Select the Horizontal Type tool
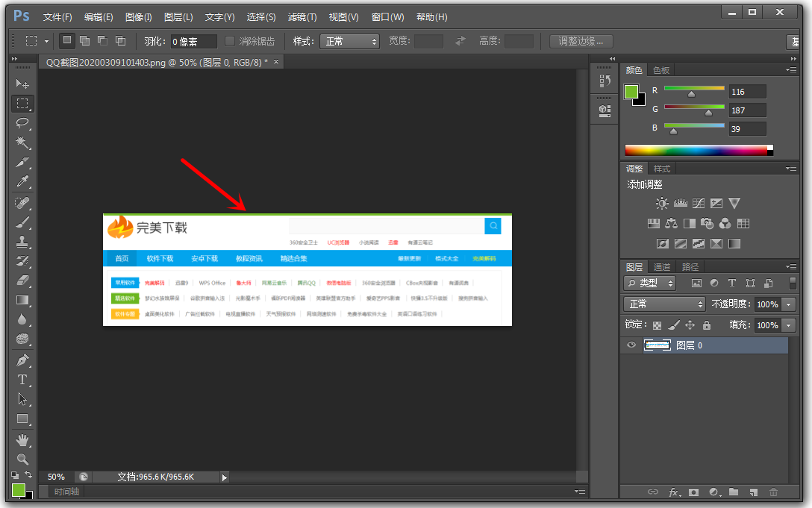The height and width of the screenshot is (508, 812). click(x=22, y=380)
